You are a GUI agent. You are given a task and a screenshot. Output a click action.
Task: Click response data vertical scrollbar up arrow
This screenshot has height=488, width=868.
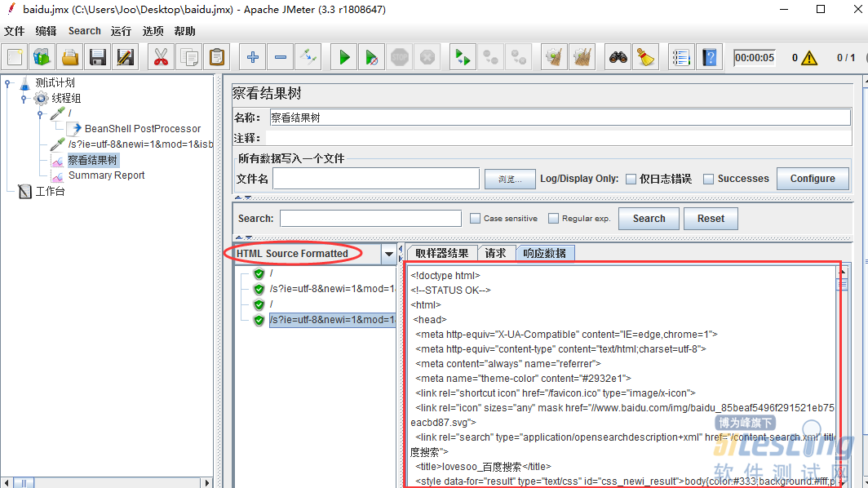842,272
